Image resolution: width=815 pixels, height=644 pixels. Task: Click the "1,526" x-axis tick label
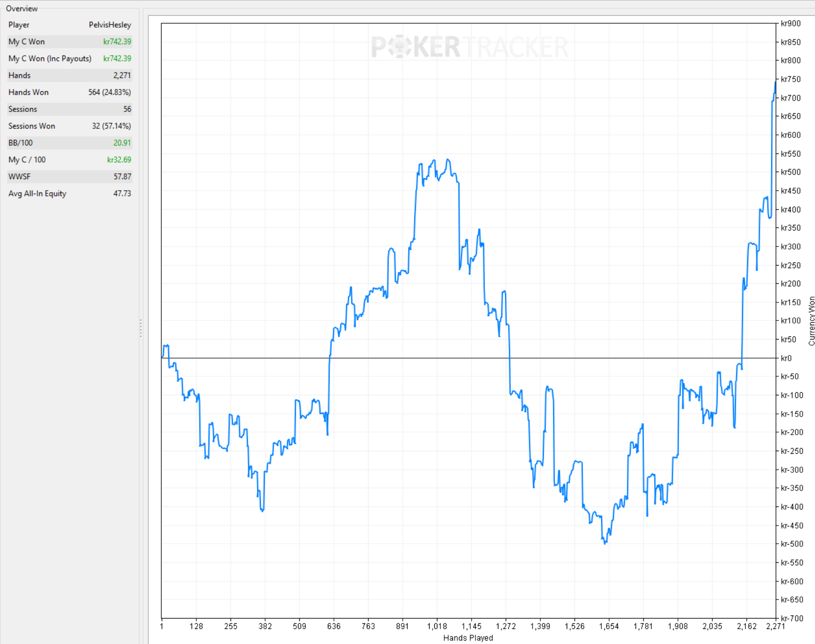tap(574, 626)
